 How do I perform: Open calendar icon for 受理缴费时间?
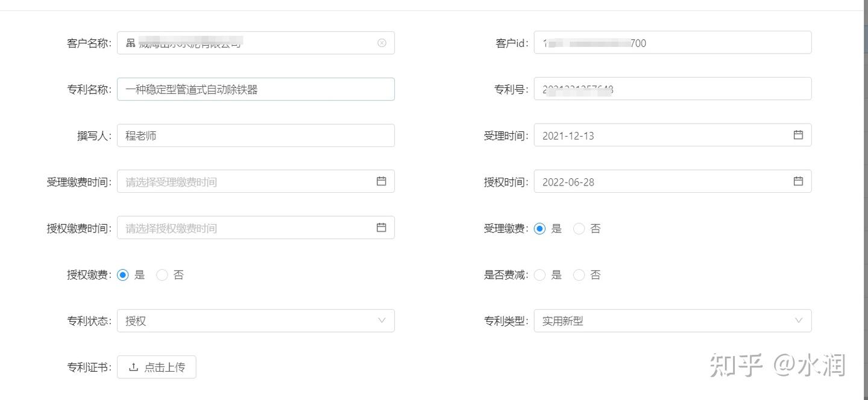pos(381,181)
